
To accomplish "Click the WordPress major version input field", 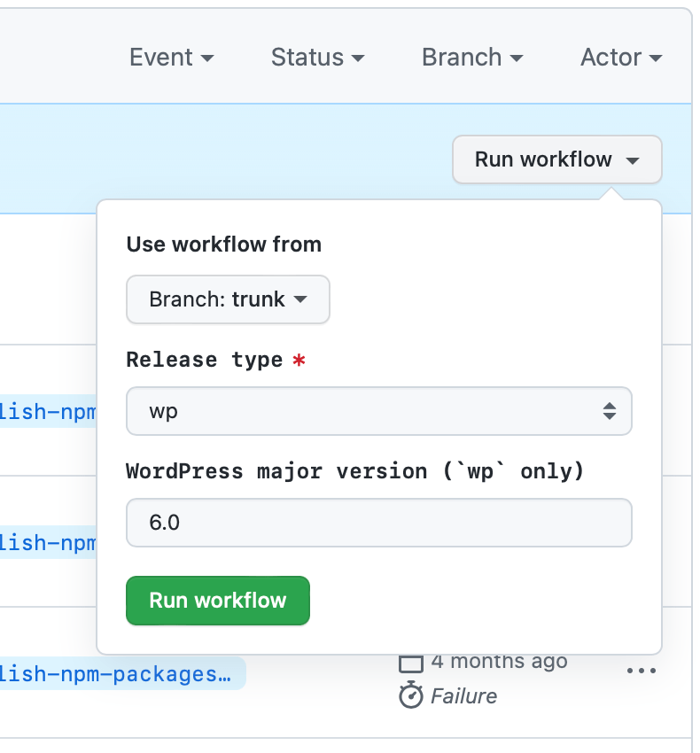I will (379, 523).
